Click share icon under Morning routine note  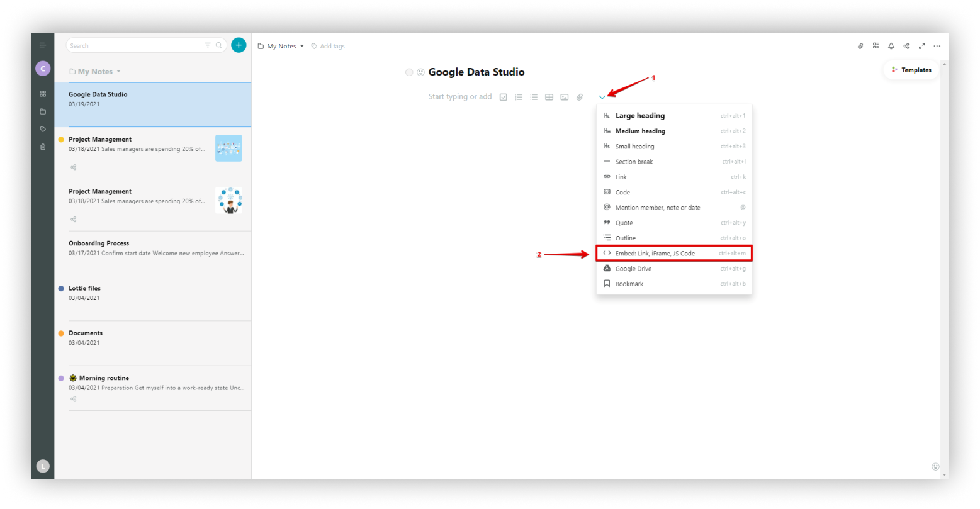(74, 399)
